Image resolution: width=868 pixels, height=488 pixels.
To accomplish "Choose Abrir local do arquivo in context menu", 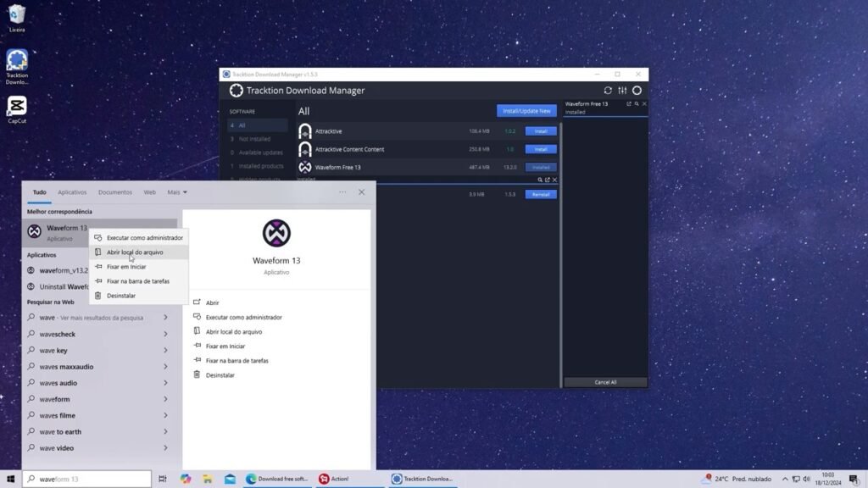I will tap(138, 252).
